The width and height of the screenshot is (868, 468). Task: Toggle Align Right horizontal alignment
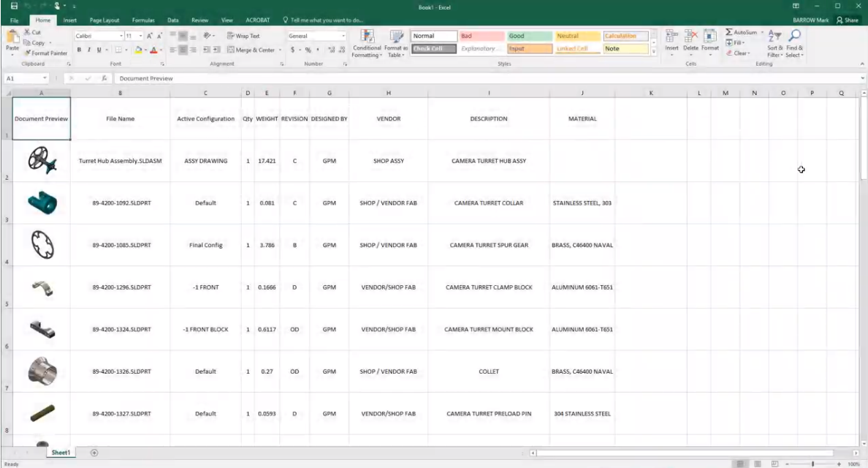(x=193, y=50)
